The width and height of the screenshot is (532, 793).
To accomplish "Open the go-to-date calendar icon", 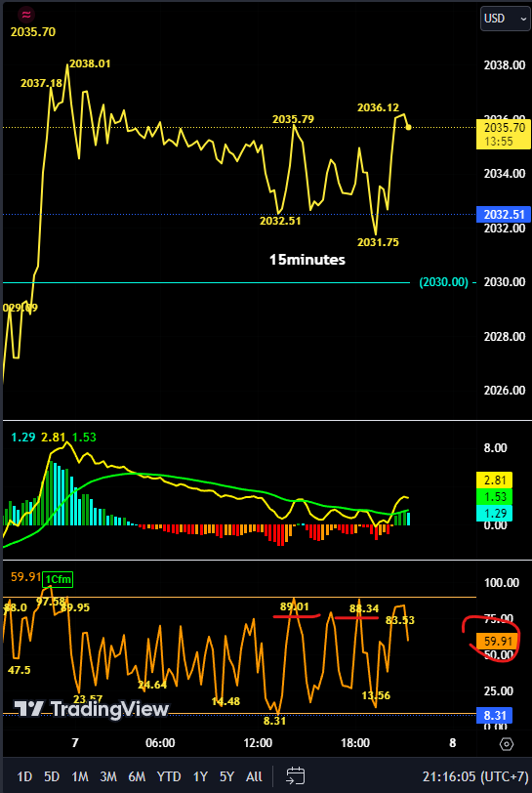I will (x=295, y=775).
